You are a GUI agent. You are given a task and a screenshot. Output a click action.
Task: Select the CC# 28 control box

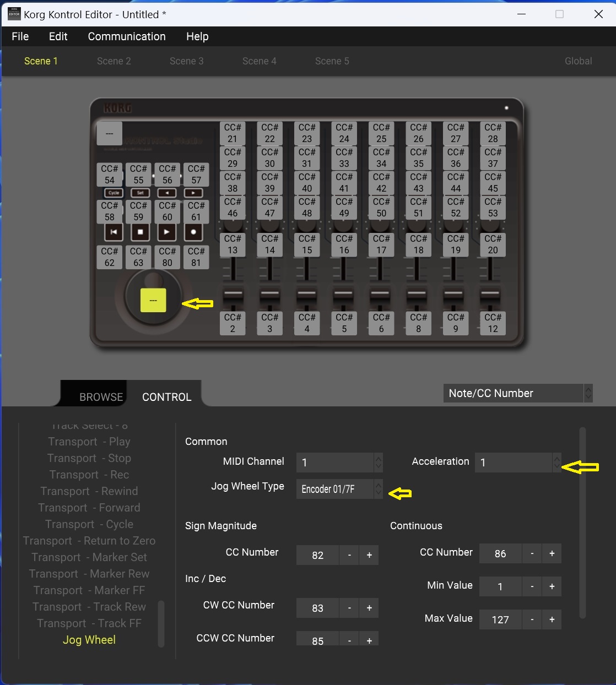pos(493,133)
